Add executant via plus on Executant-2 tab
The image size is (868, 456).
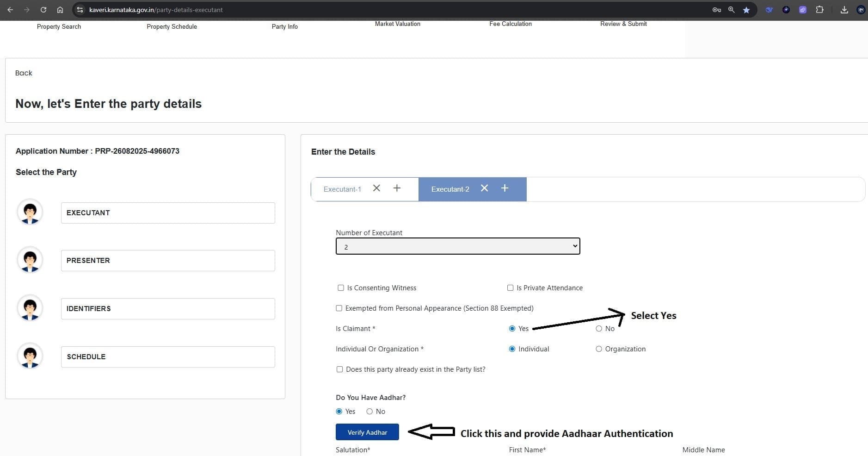point(505,188)
